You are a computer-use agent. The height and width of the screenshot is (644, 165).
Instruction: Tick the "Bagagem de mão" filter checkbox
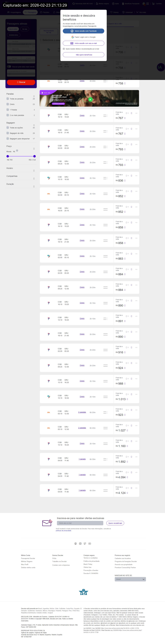click(x=8, y=133)
